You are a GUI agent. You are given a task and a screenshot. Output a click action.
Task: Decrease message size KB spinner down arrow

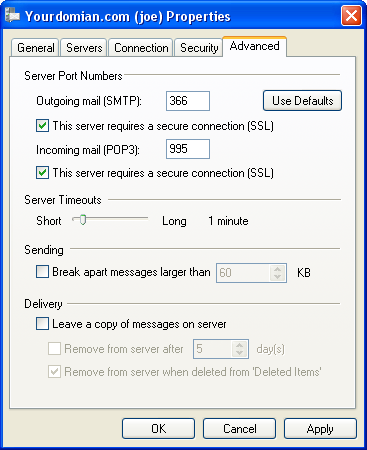pyautogui.click(x=277, y=277)
